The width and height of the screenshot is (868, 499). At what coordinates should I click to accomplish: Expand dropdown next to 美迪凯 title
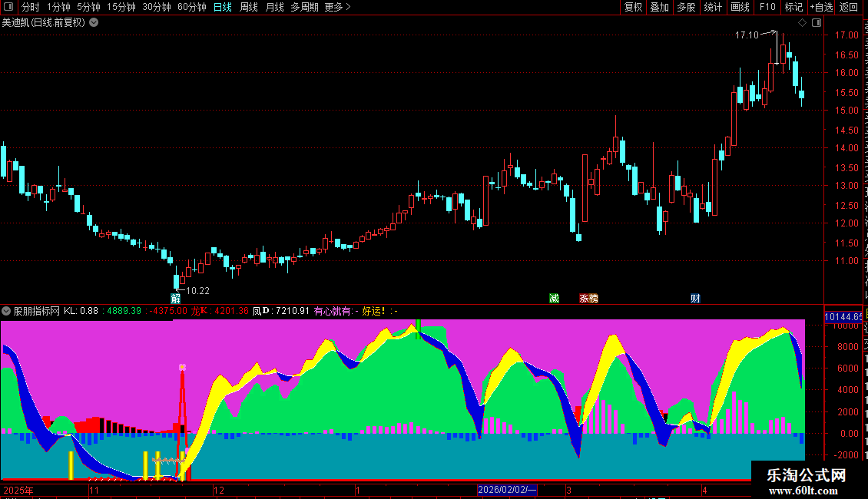point(94,23)
